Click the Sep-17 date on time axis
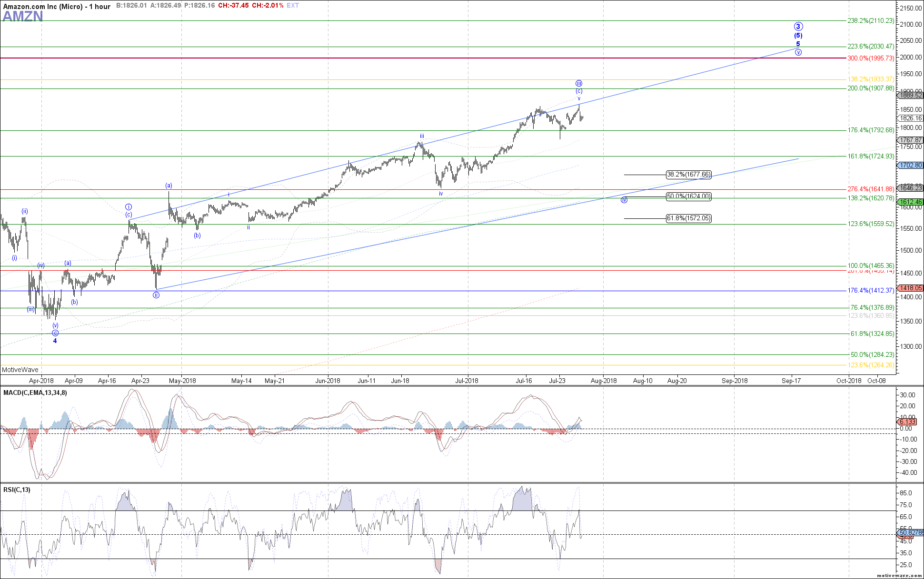Image resolution: width=924 pixels, height=579 pixels. coord(791,381)
